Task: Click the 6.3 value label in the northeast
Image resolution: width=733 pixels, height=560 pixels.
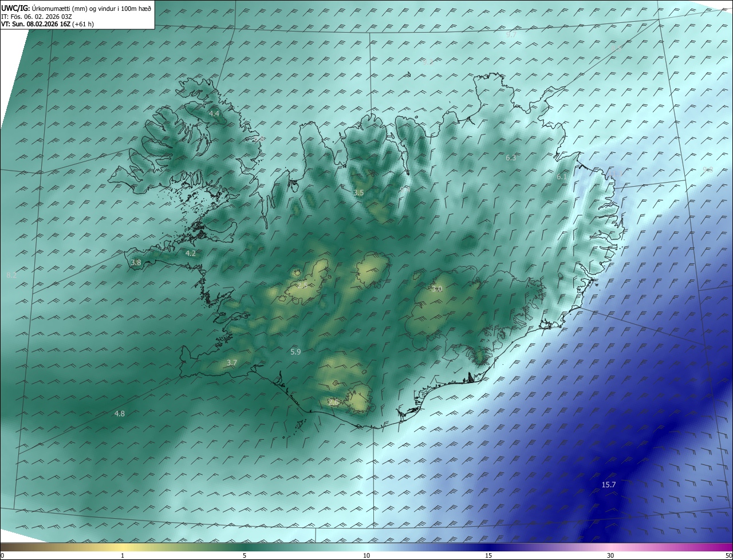Action: click(x=511, y=157)
